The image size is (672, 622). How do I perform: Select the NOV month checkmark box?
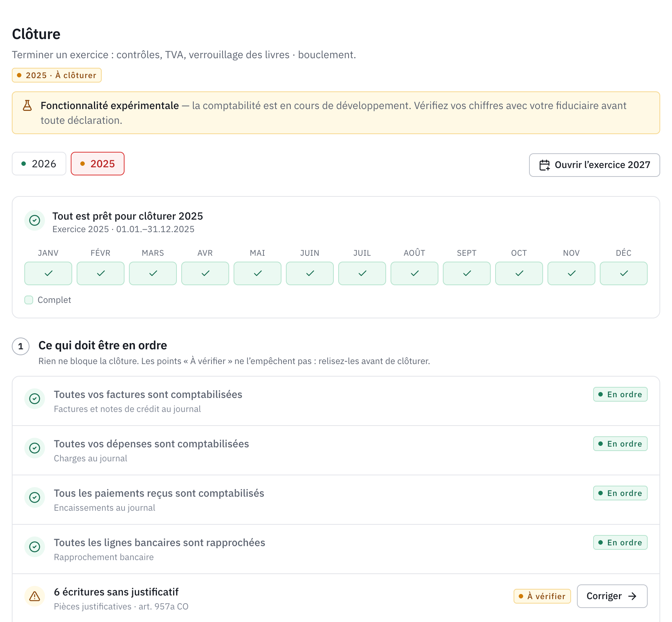(571, 273)
